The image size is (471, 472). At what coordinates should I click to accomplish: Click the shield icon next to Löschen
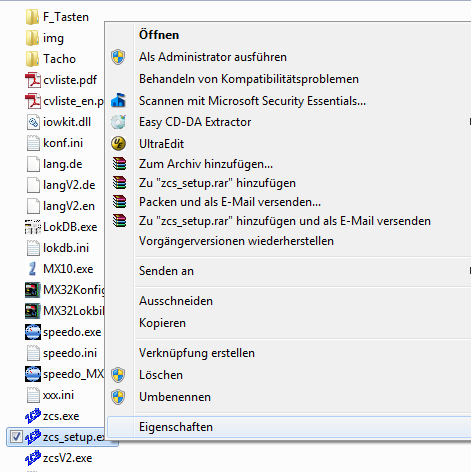118,375
